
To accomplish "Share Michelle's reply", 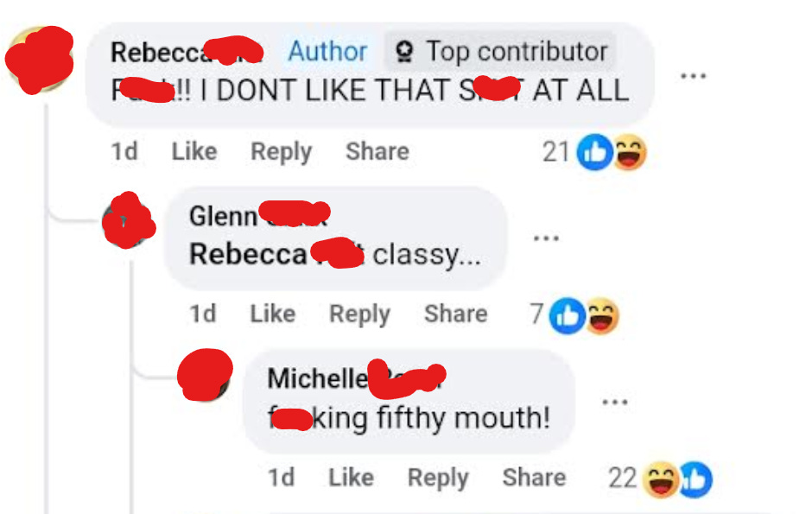I will [x=534, y=477].
